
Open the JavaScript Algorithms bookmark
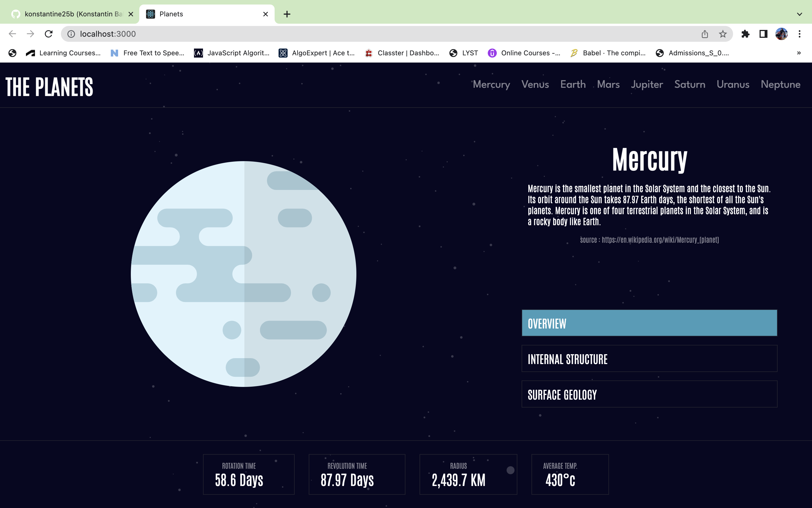232,53
